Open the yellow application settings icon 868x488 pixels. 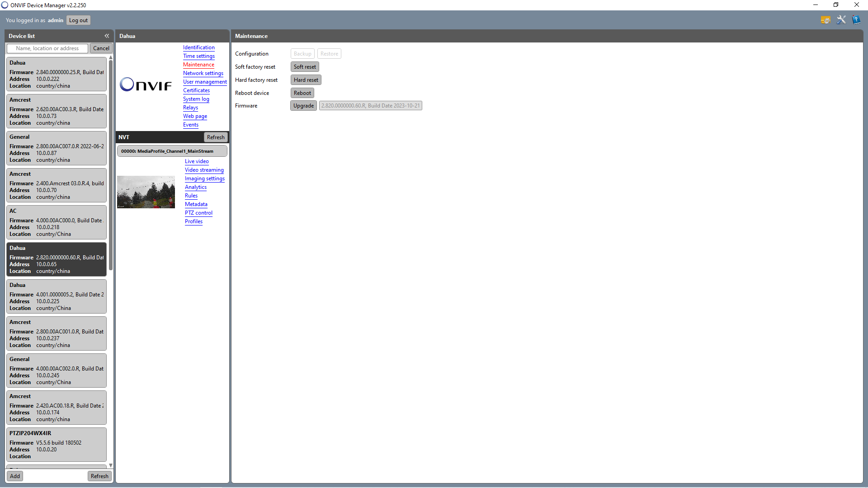[826, 20]
